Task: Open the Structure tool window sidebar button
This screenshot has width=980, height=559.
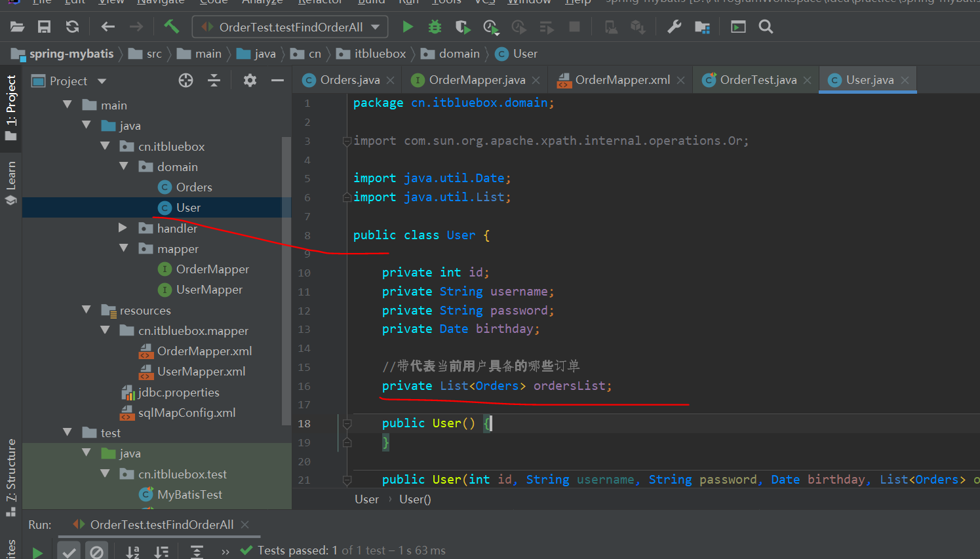Action: 10,477
